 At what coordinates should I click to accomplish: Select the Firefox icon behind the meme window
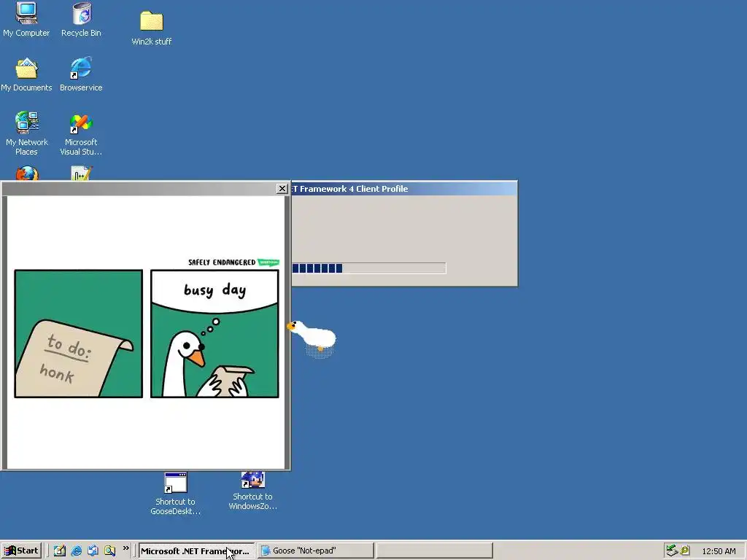pos(27,173)
